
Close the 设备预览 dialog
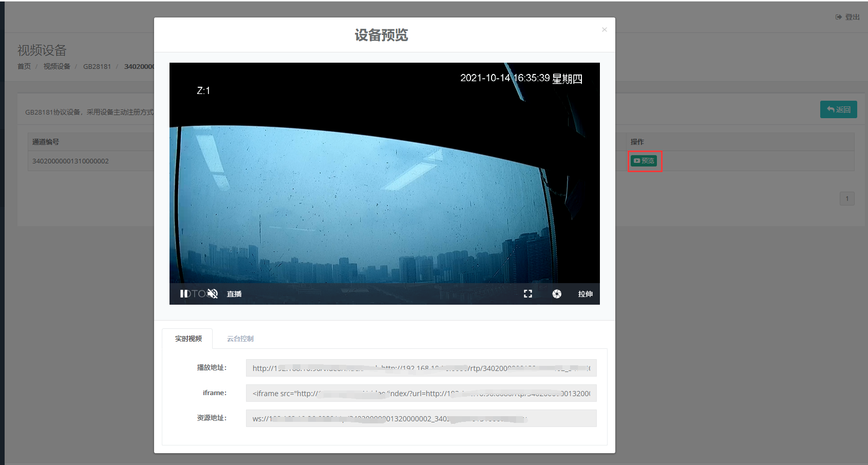point(604,30)
